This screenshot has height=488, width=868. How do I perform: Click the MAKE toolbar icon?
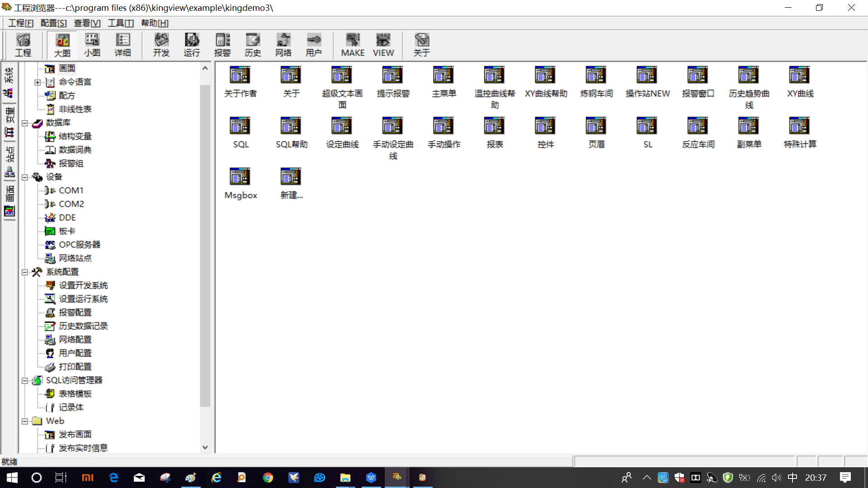353,45
